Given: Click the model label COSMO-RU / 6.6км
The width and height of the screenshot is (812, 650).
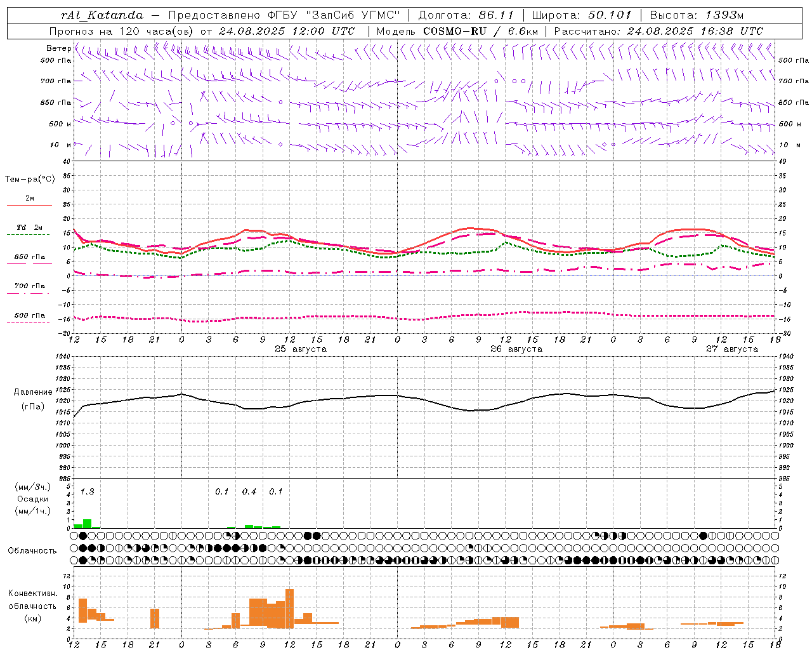Looking at the screenshot, I should pyautogui.click(x=481, y=31).
